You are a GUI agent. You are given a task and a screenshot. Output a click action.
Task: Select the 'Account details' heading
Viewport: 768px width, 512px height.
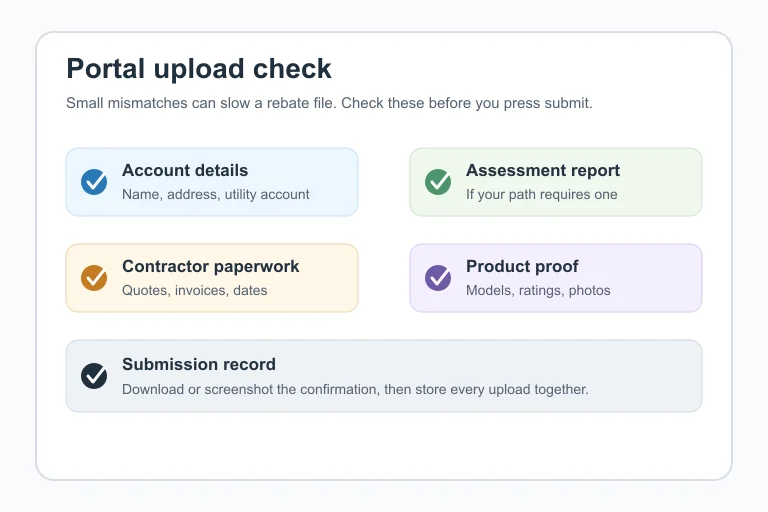(185, 170)
